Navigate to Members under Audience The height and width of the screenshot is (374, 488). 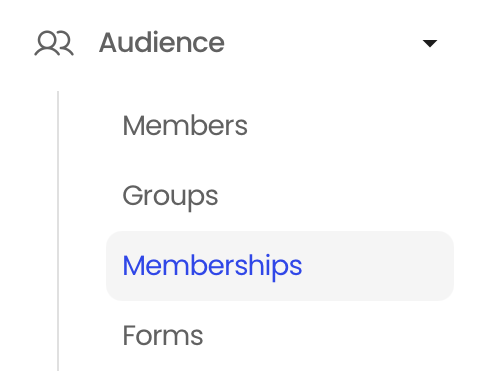coord(185,126)
